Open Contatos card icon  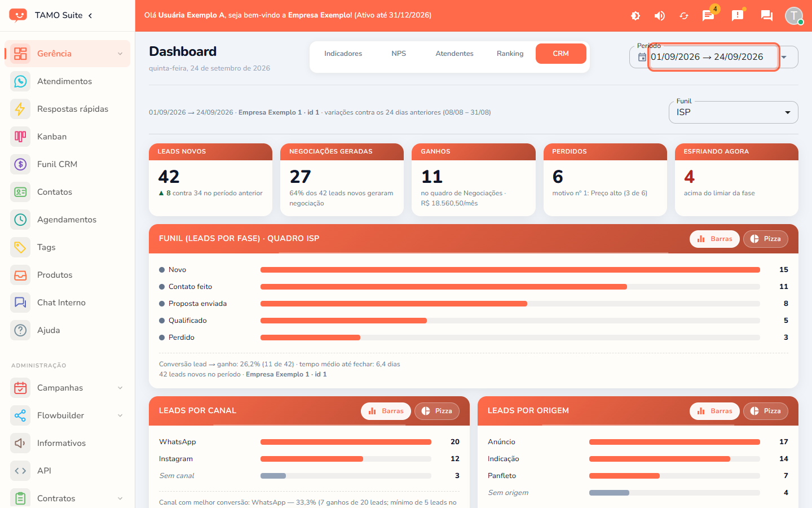pos(20,192)
